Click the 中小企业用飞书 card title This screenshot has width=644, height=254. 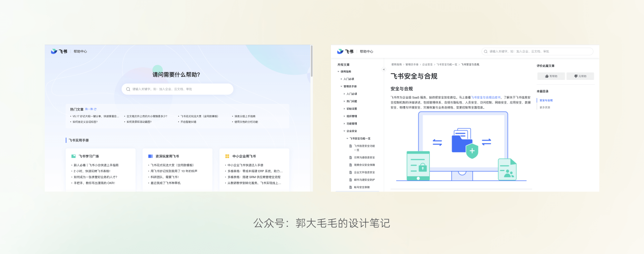244,156
